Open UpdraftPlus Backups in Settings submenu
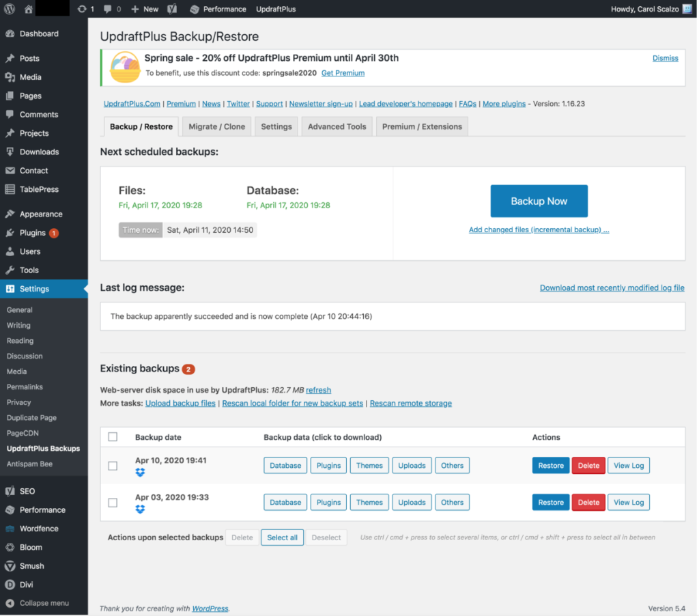This screenshot has width=699, height=616. 43,448
